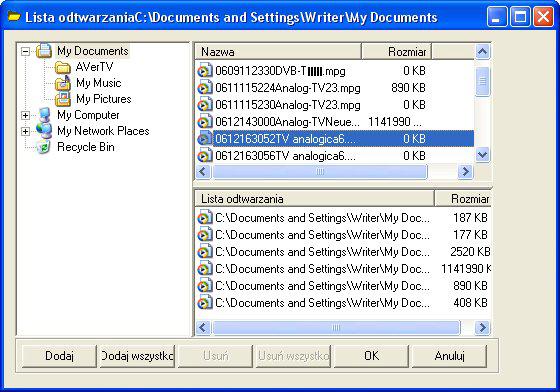Screen dimensions: 560x392
Task: Select playlist path entry sized 177 KB
Action: 322,235
